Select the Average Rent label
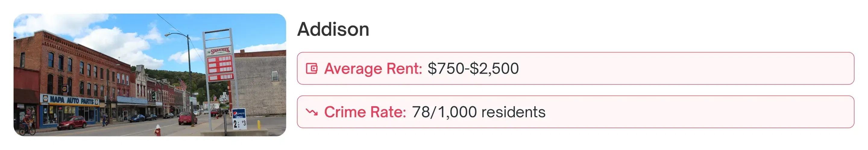Viewport: 868px width, 150px height. coord(373,69)
